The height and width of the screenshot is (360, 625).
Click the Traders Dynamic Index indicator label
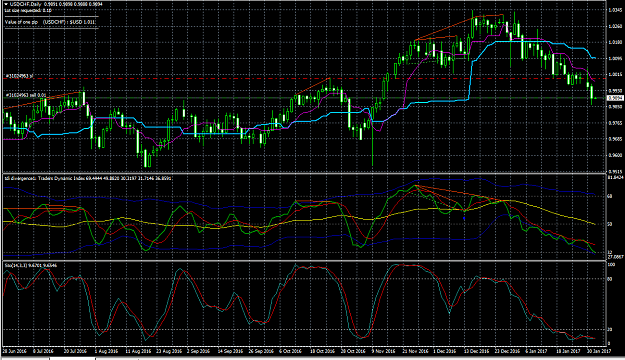(89, 178)
